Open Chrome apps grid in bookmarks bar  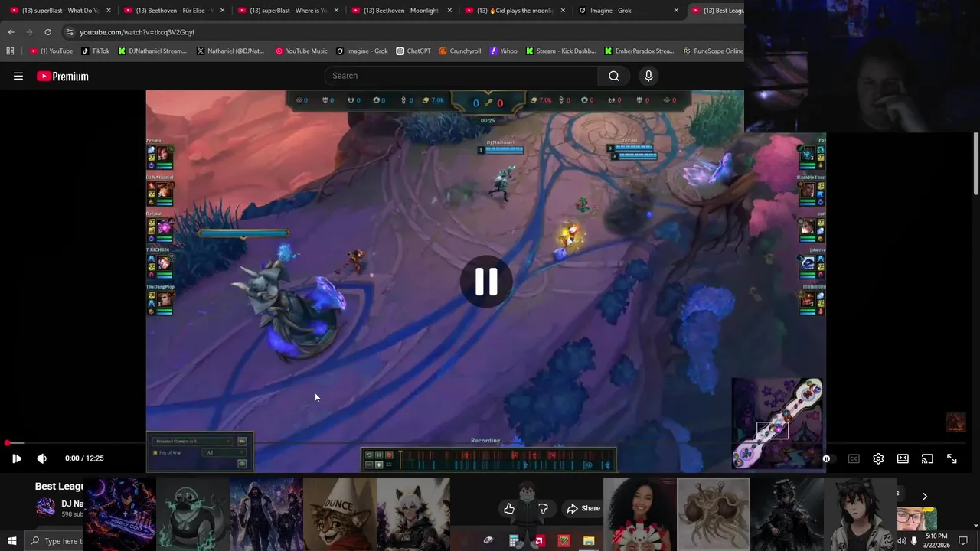tap(10, 51)
